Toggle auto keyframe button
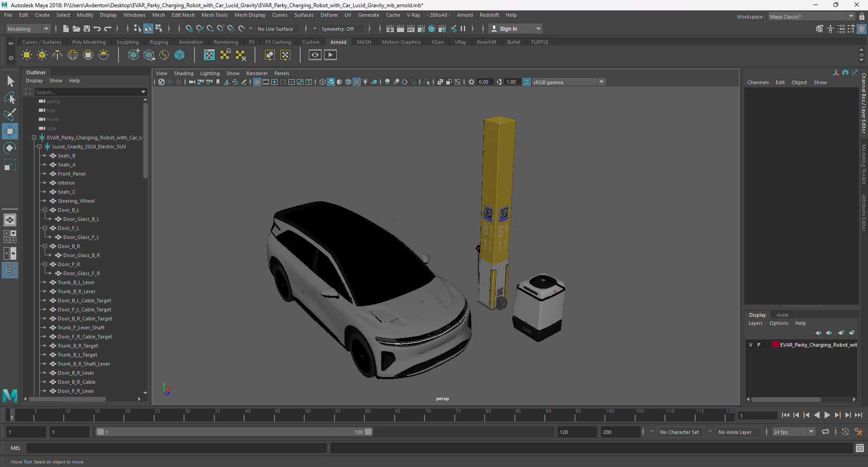Image resolution: width=868 pixels, height=467 pixels. coord(845,432)
